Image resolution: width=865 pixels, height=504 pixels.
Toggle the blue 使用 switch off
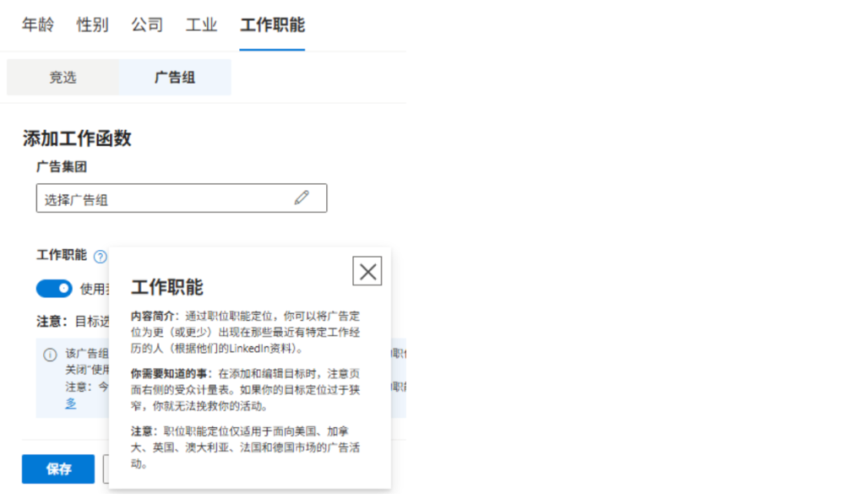54,289
